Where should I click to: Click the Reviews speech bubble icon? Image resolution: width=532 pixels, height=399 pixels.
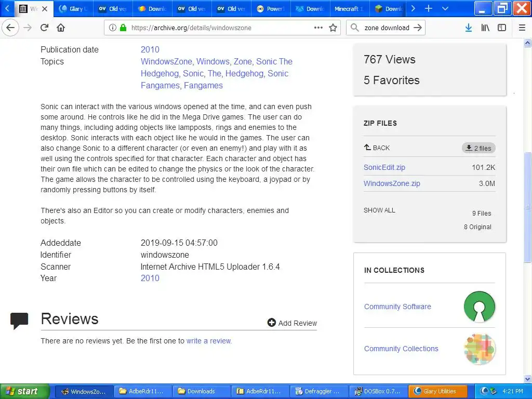click(19, 321)
